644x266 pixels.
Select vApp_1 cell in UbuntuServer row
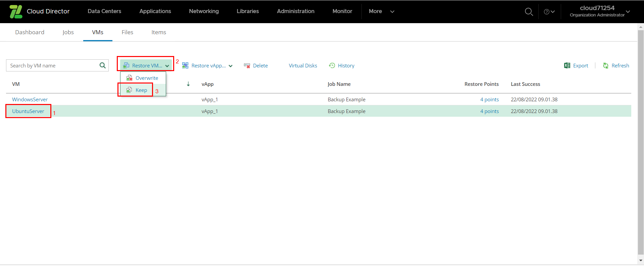click(210, 111)
